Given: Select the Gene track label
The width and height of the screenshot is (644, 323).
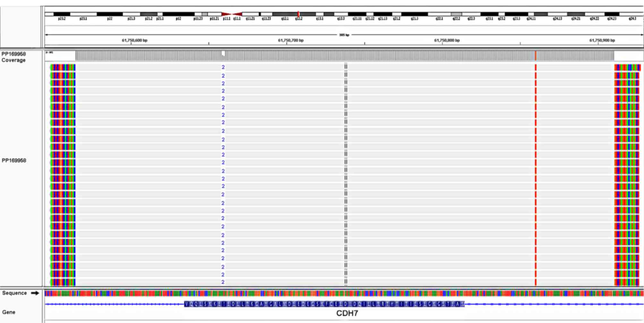Looking at the screenshot, I should tap(9, 312).
